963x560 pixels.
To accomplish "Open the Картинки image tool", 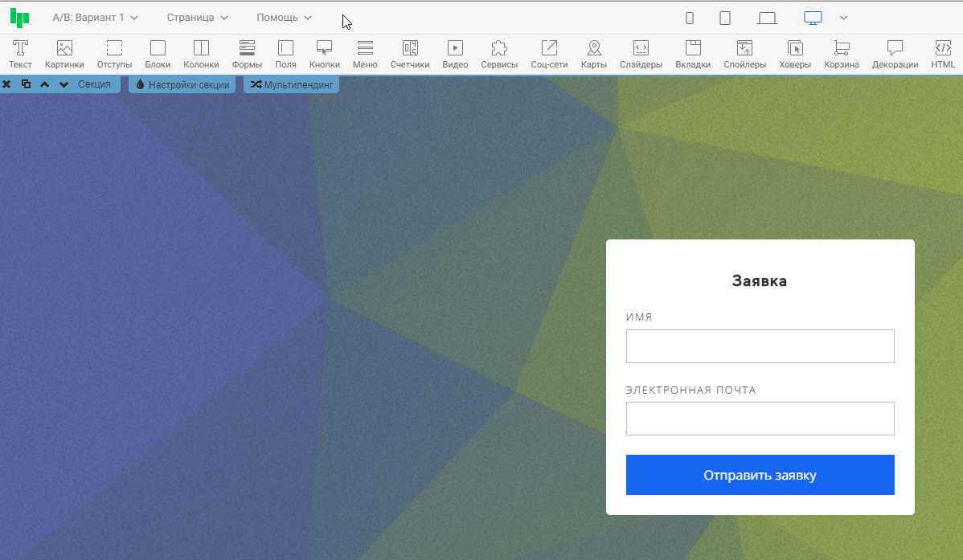I will coord(64,54).
